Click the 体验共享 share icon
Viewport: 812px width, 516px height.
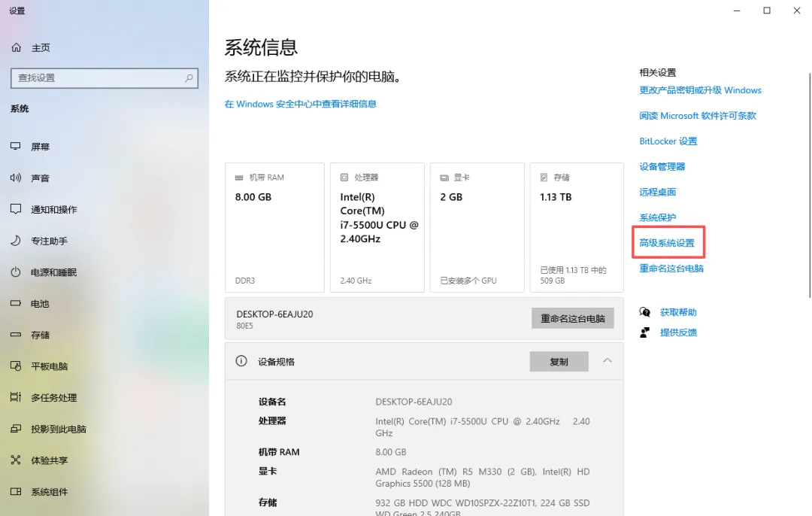(x=16, y=460)
